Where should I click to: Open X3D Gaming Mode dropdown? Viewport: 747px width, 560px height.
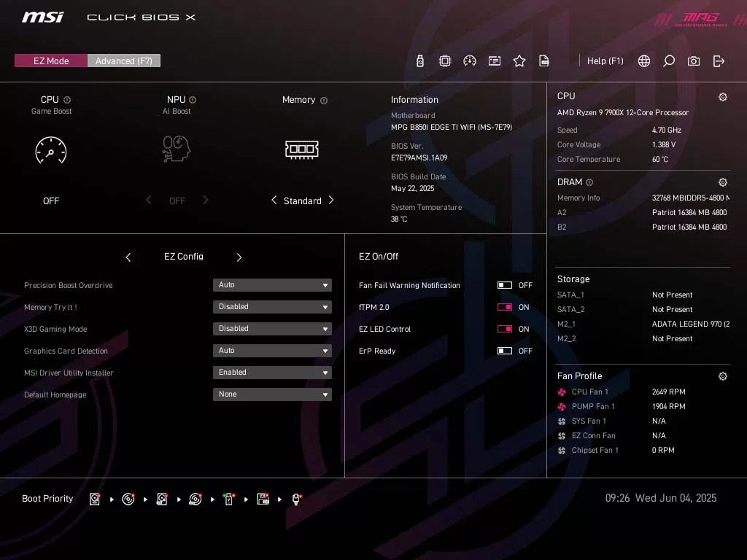(272, 329)
